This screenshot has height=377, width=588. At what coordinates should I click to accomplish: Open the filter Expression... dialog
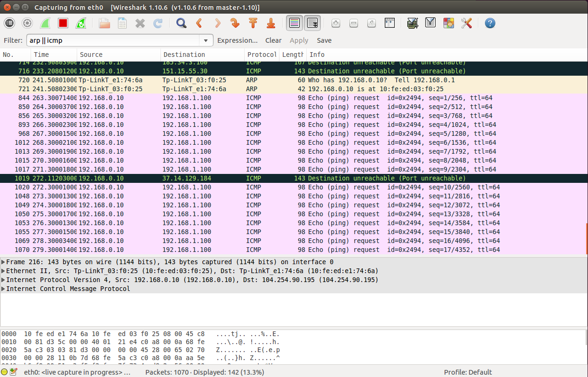click(238, 40)
